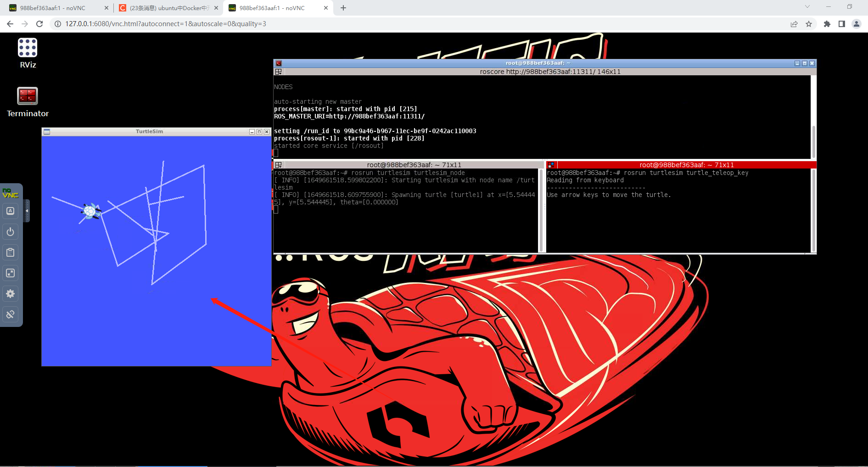View site information icon in address bar
The width and height of the screenshot is (868, 467).
(58, 24)
